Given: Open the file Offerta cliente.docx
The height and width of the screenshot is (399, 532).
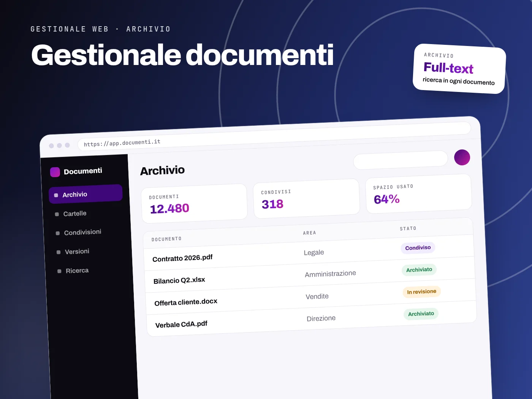Looking at the screenshot, I should pos(186,302).
